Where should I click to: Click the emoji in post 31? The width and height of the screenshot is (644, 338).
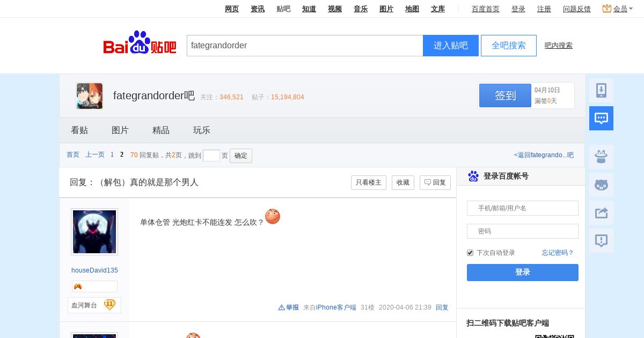273,216
